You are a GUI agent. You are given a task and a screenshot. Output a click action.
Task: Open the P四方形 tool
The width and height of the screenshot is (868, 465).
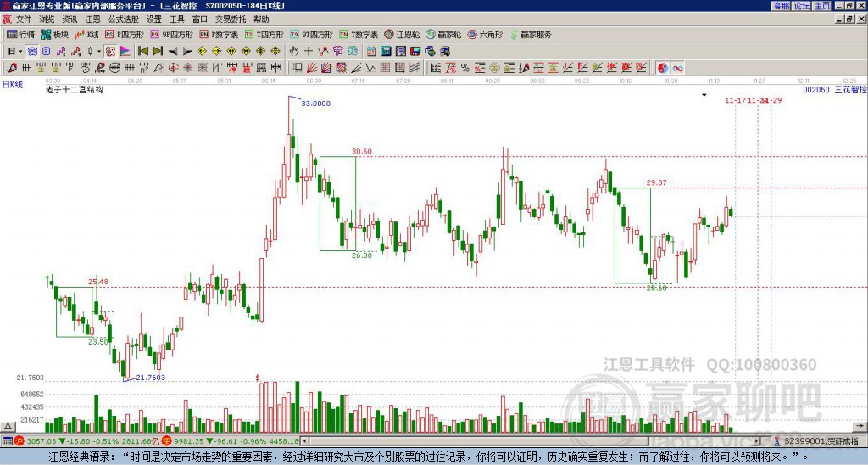(125, 34)
